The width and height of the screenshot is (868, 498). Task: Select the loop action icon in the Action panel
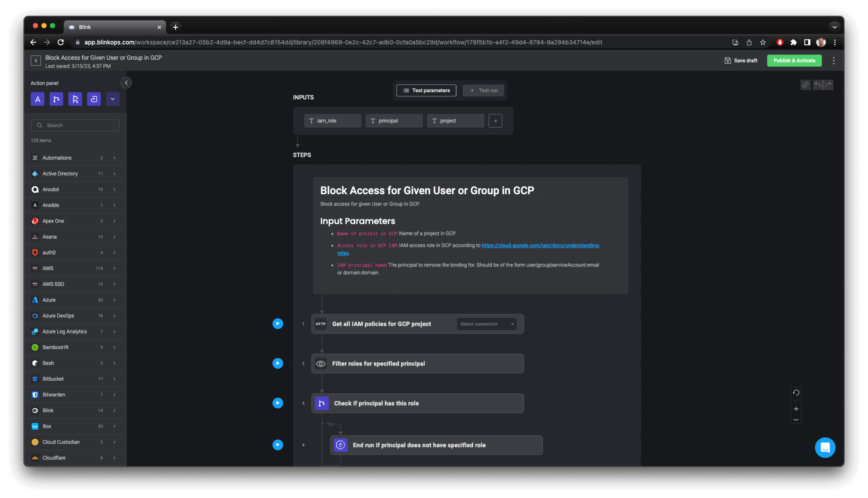coord(94,99)
